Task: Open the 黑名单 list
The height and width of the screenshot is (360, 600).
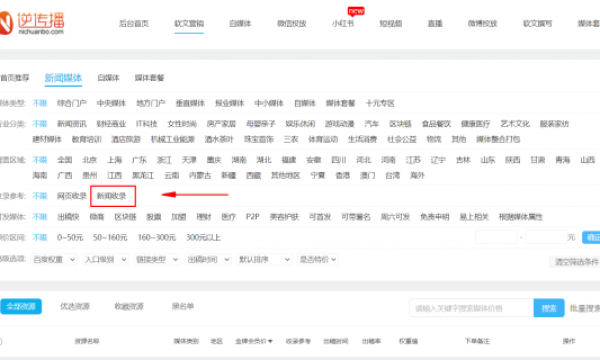Action: point(183,306)
